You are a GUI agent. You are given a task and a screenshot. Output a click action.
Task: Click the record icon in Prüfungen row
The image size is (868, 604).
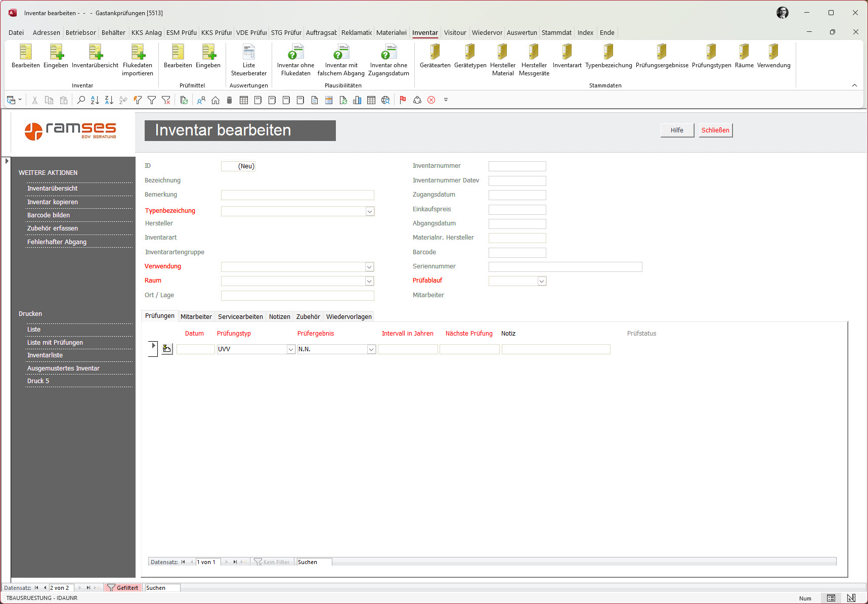(x=167, y=349)
